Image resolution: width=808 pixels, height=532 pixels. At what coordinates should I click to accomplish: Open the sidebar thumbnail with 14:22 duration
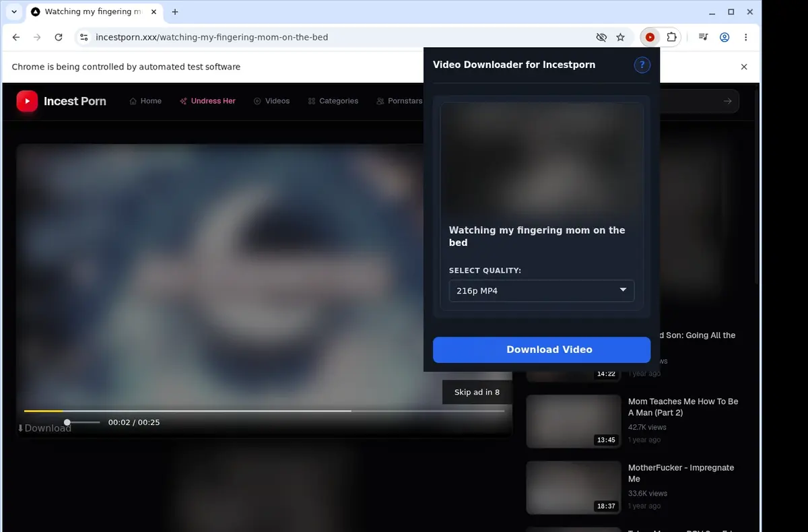(x=573, y=374)
